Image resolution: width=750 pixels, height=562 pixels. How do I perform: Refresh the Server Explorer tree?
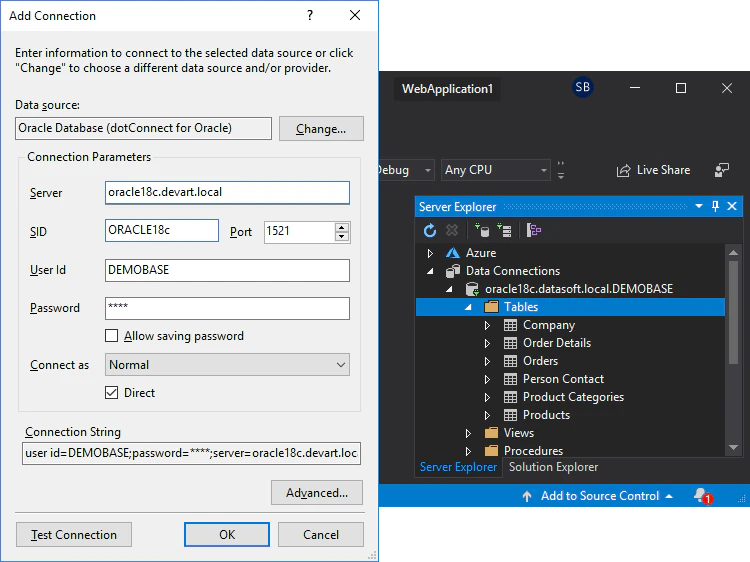pos(430,231)
